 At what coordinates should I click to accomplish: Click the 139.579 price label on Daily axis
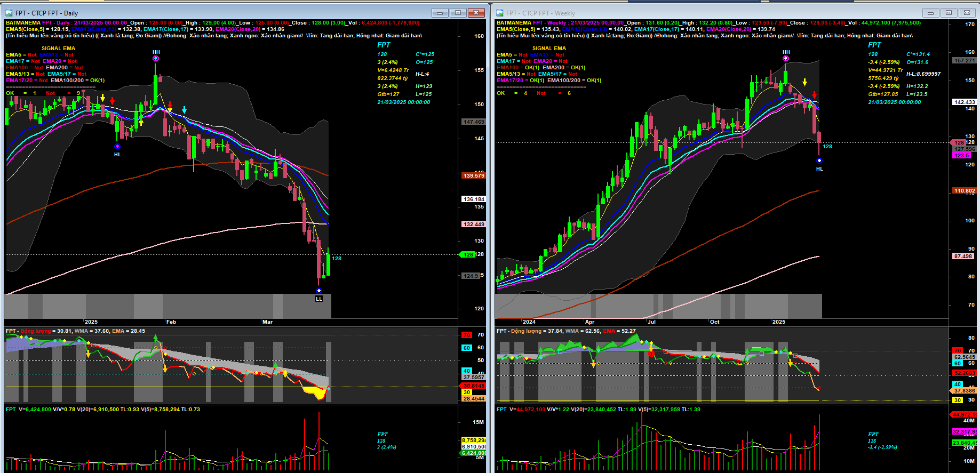pos(474,175)
